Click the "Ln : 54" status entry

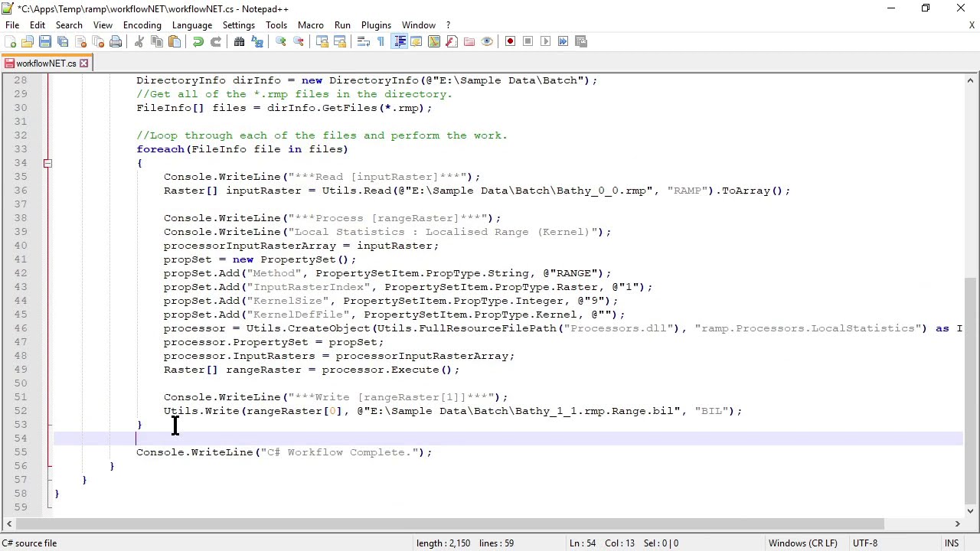click(583, 543)
